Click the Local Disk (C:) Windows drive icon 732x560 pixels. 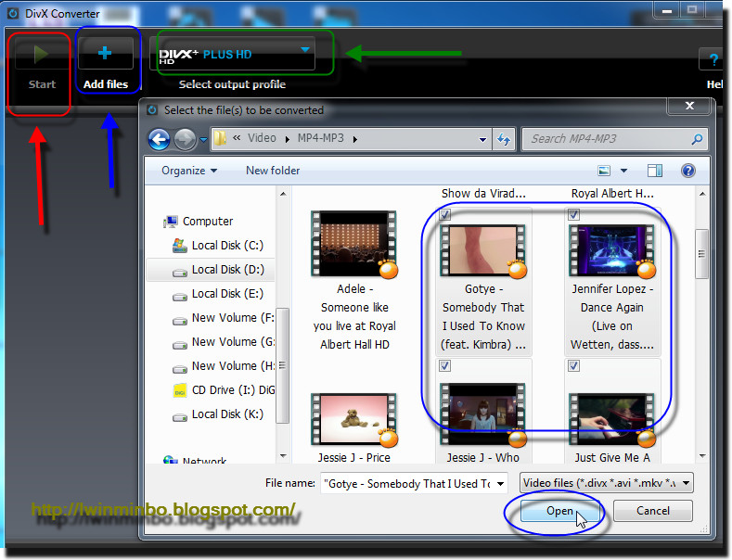point(180,246)
